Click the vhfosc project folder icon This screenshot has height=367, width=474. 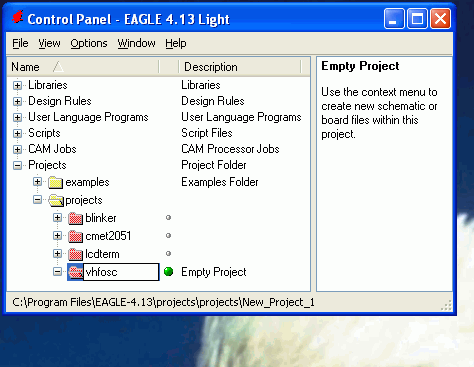75,272
